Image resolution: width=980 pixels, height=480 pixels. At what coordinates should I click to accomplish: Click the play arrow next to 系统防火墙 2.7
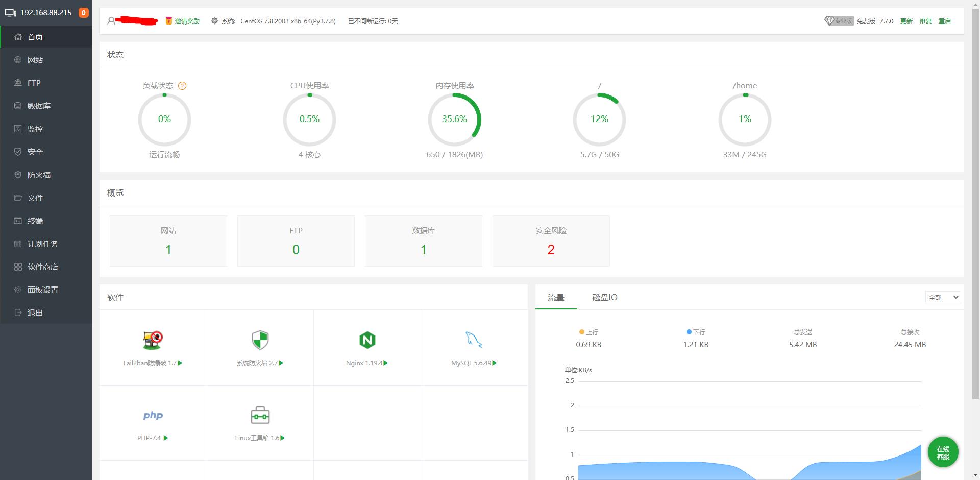tap(281, 363)
